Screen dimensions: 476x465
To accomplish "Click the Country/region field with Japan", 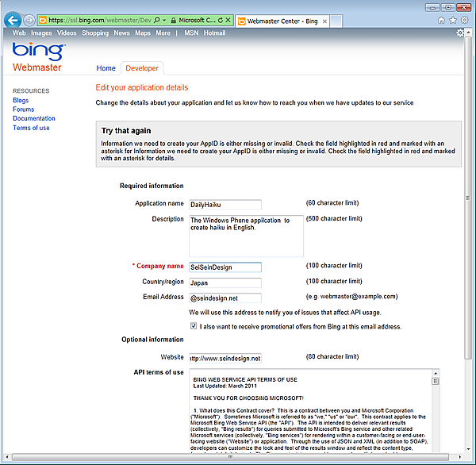I will [225, 282].
